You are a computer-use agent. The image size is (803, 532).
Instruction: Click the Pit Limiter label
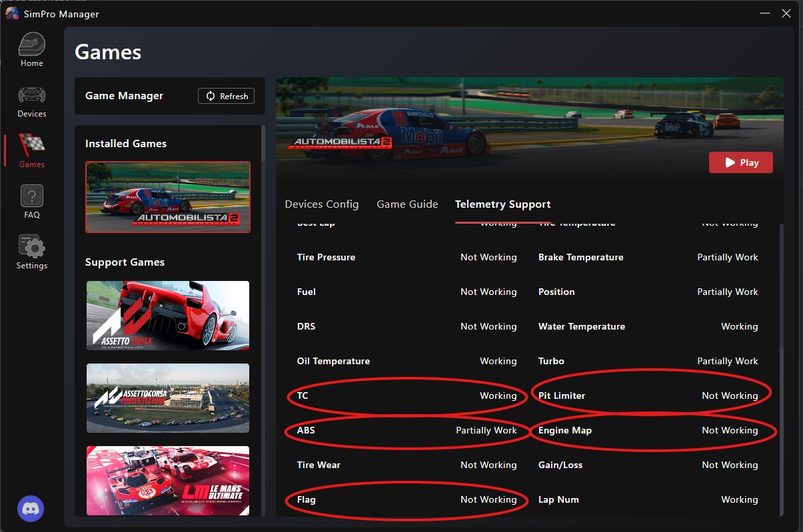point(562,396)
